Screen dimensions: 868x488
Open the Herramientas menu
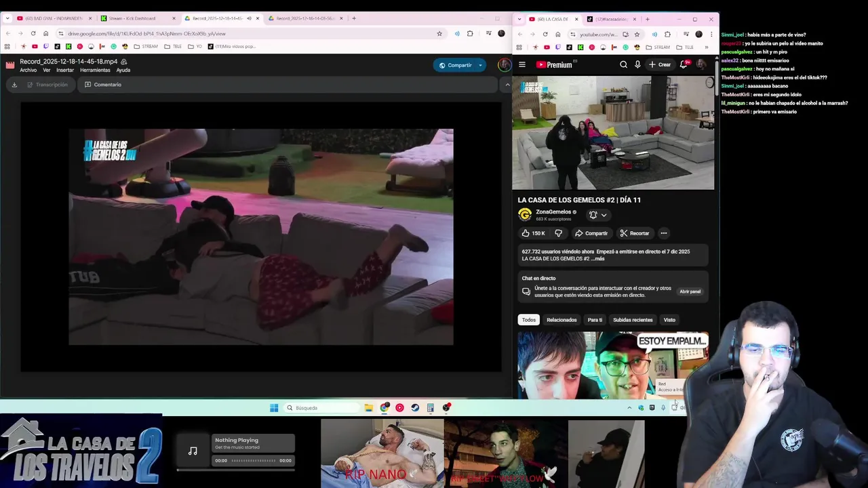click(x=95, y=70)
